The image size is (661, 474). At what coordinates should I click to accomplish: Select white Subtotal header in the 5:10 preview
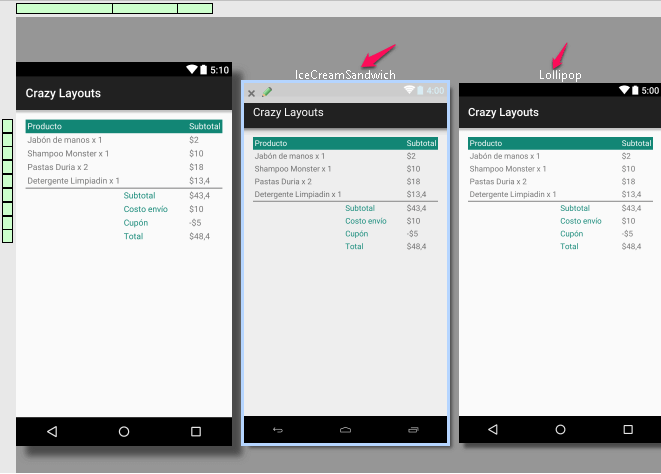click(205, 126)
